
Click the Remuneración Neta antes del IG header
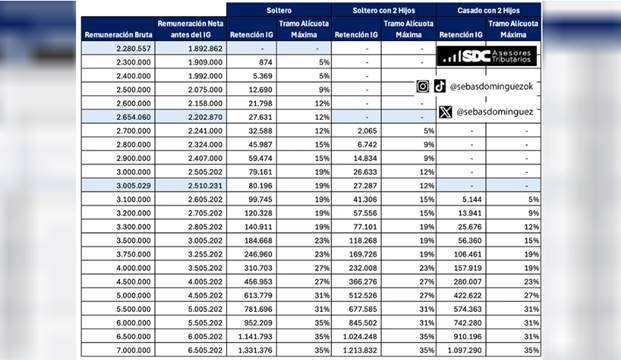pos(190,29)
